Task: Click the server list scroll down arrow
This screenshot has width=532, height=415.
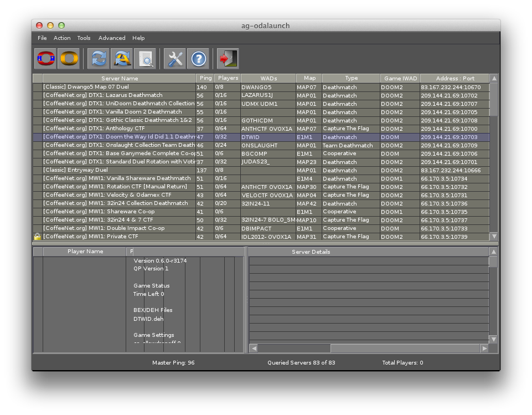Action: coord(494,237)
